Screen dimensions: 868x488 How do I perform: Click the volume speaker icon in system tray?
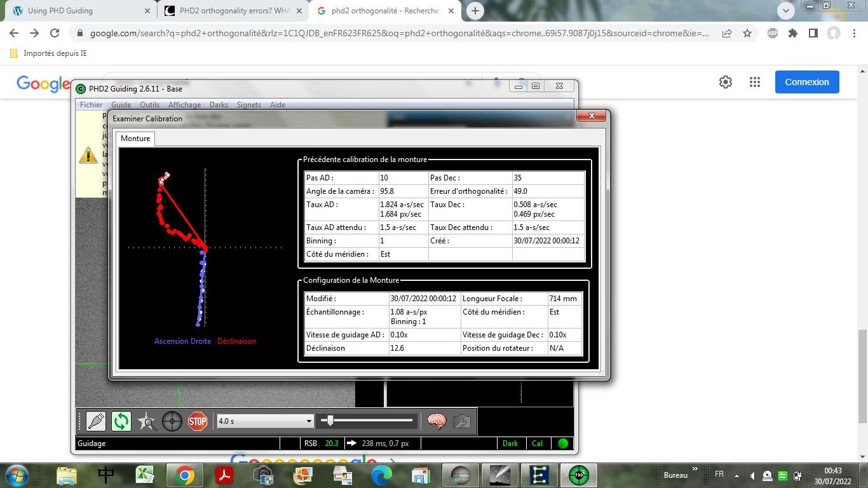point(752,476)
